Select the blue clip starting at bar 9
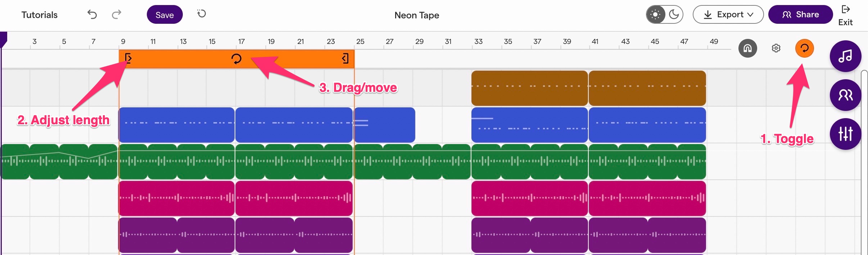Viewport: 868px width, 255px height. (176, 125)
